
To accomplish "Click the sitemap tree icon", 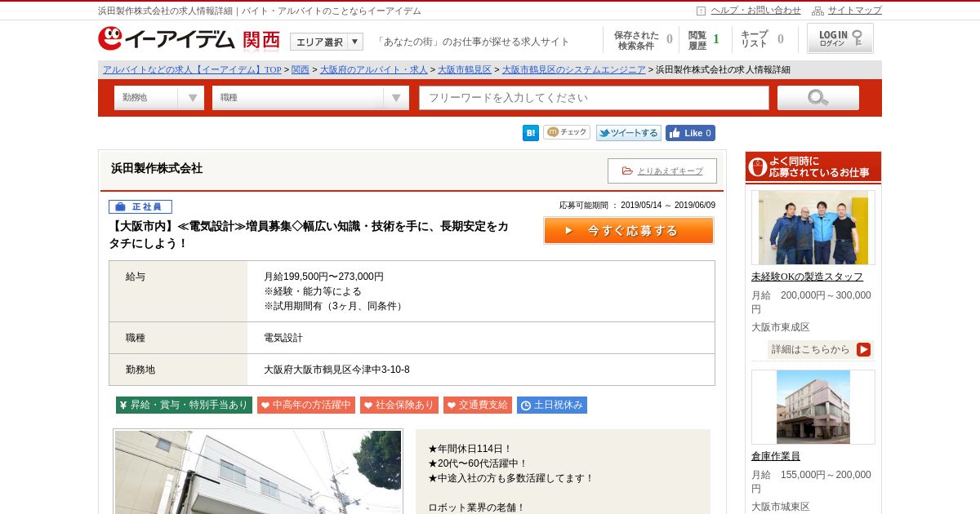I will coord(817,11).
